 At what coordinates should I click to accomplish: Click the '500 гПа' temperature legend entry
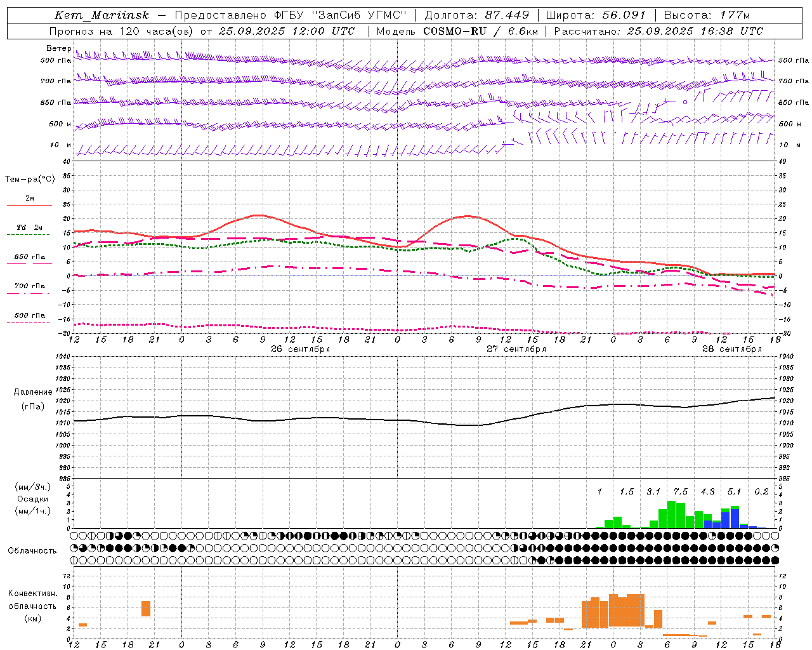tap(30, 315)
